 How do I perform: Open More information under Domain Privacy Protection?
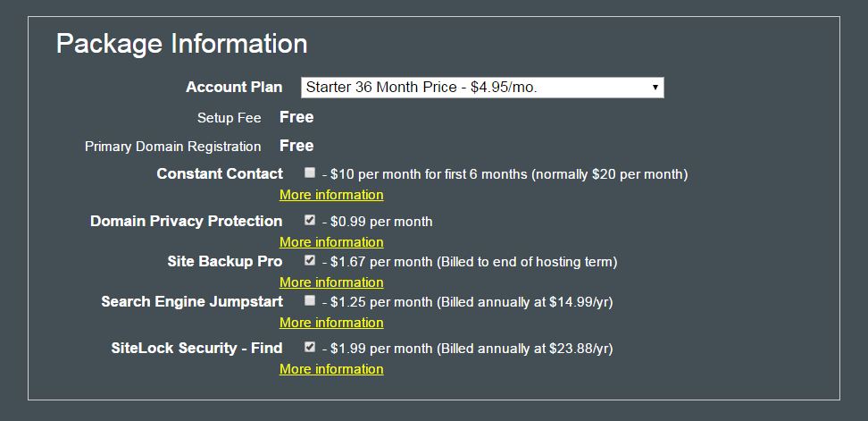coord(331,242)
